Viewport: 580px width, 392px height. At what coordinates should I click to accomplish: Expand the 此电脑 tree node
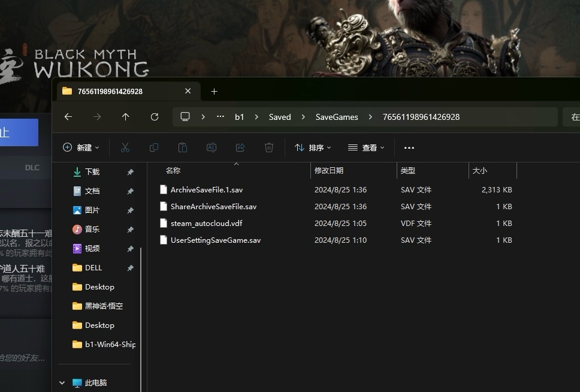click(x=62, y=382)
